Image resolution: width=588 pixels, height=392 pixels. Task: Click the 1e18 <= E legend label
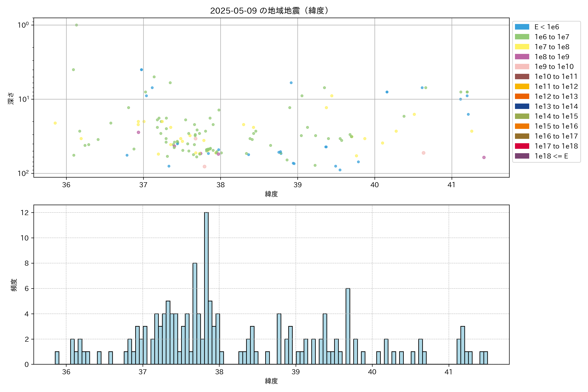point(551,156)
